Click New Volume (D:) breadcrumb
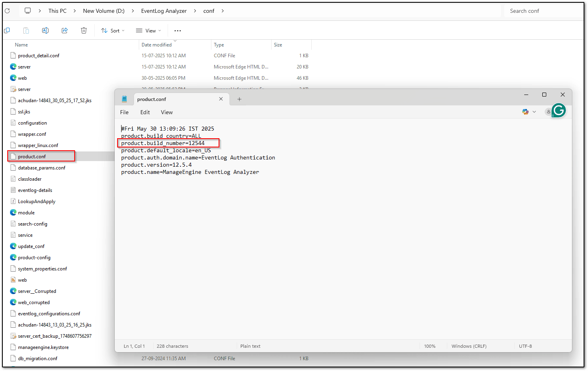The height and width of the screenshot is (371, 588). click(103, 11)
